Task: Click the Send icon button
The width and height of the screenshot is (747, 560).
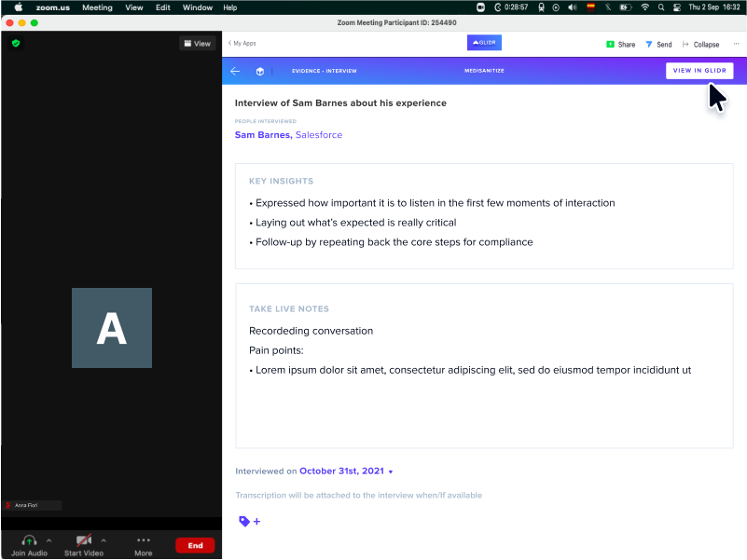Action: tap(658, 45)
